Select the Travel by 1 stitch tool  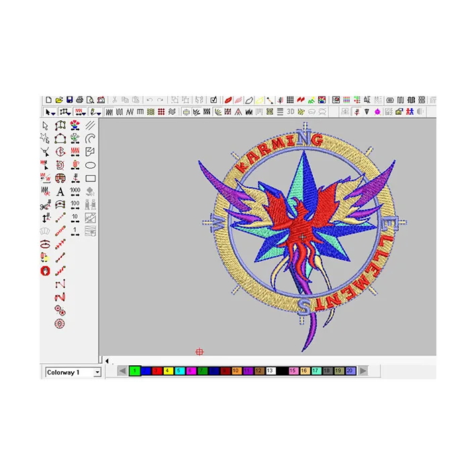[75, 232]
